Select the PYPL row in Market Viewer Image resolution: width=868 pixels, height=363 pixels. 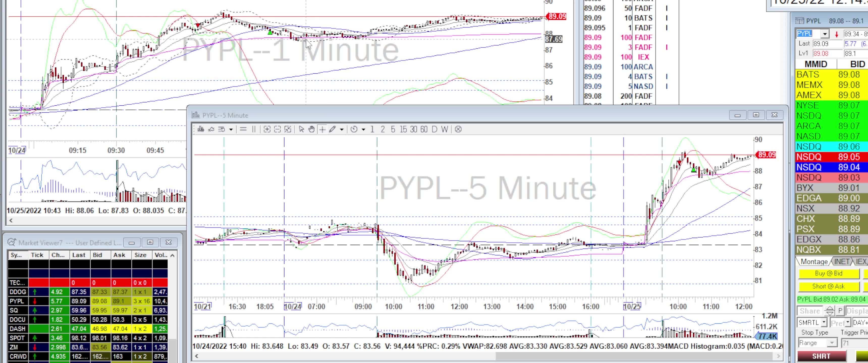pyautogui.click(x=88, y=301)
